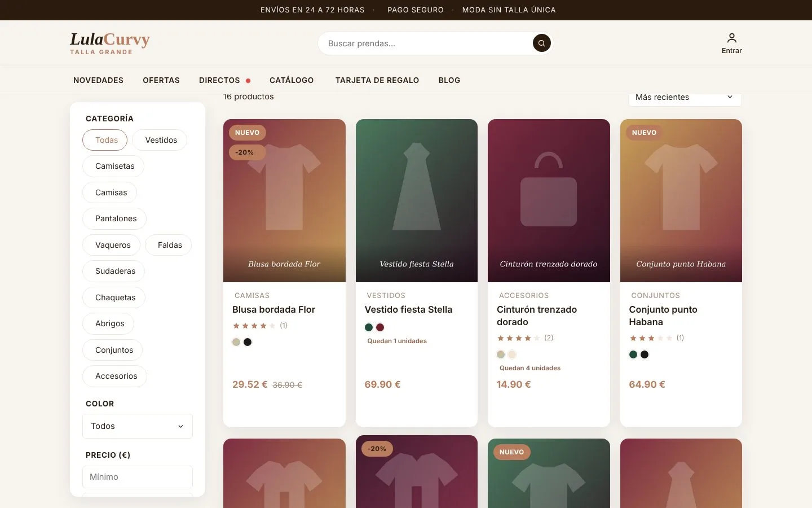Click the Vestido fiesta Stella title
Screen dimensions: 812x508
click(408, 309)
